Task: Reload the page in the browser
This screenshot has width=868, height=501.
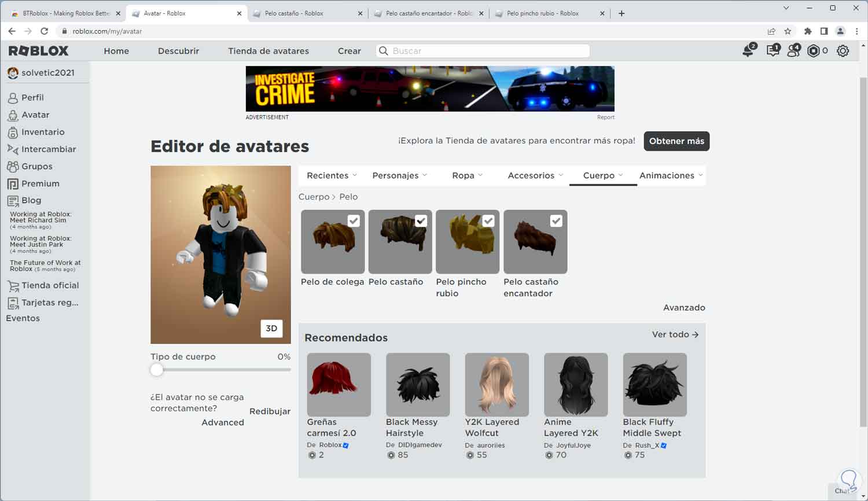Action: pos(44,31)
